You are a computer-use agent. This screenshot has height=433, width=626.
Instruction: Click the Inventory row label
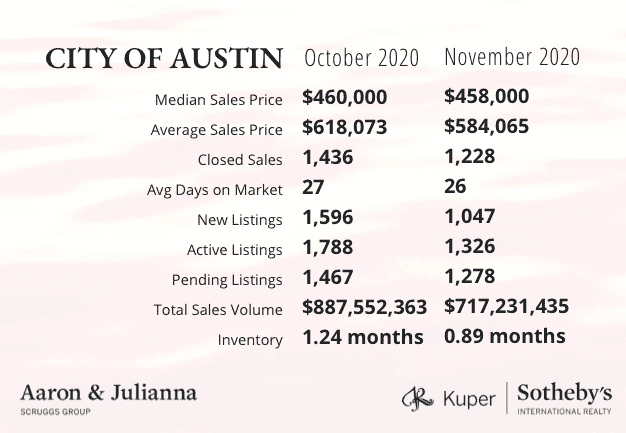250,340
